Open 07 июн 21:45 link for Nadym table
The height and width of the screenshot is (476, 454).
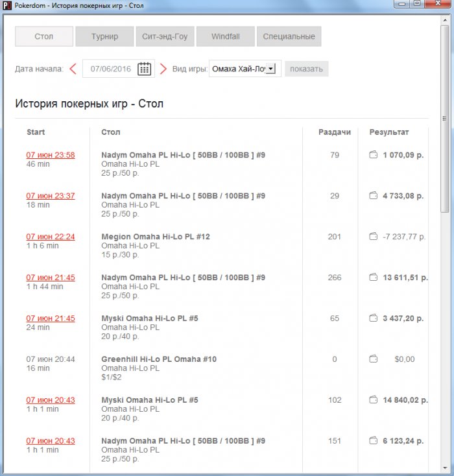click(x=51, y=278)
